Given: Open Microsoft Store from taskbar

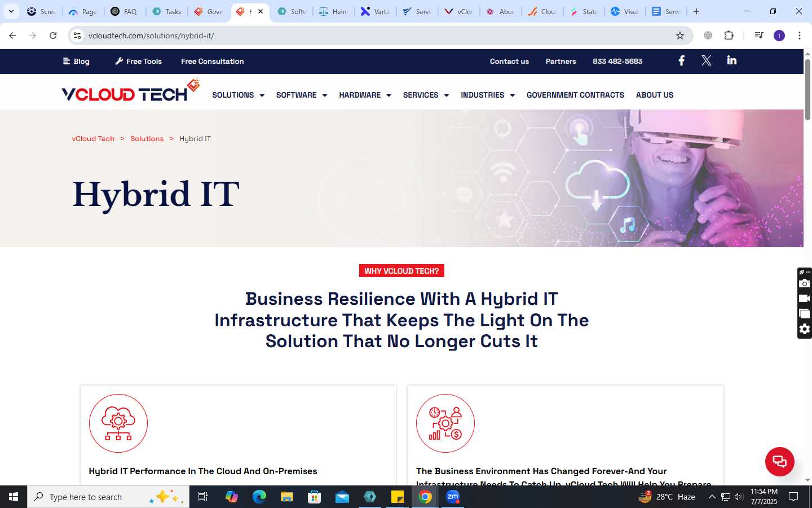Looking at the screenshot, I should (314, 497).
